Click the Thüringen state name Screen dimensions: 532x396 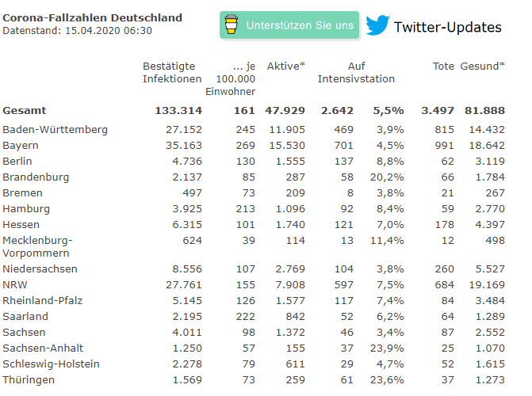[29, 379]
